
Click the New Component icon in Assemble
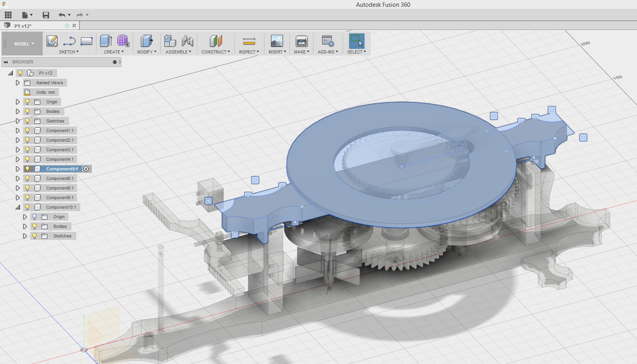170,41
